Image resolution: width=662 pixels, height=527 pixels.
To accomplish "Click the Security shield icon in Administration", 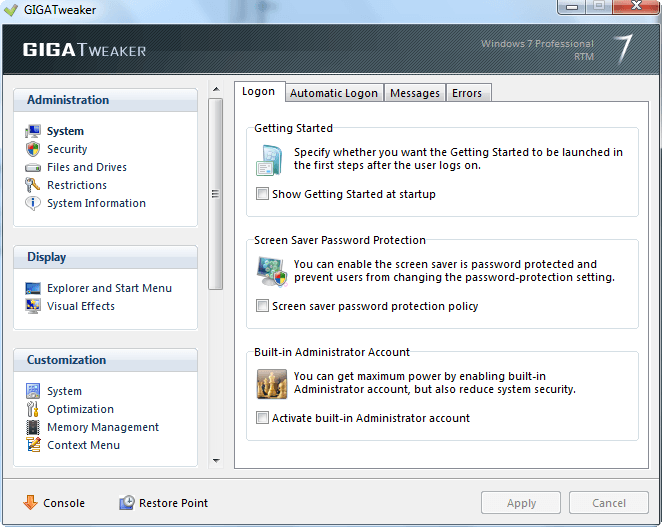I will pyautogui.click(x=32, y=149).
